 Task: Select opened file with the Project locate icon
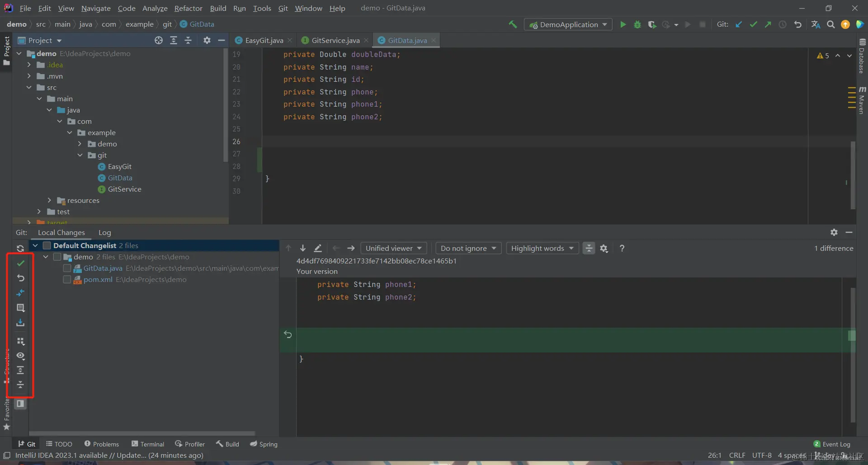[159, 40]
